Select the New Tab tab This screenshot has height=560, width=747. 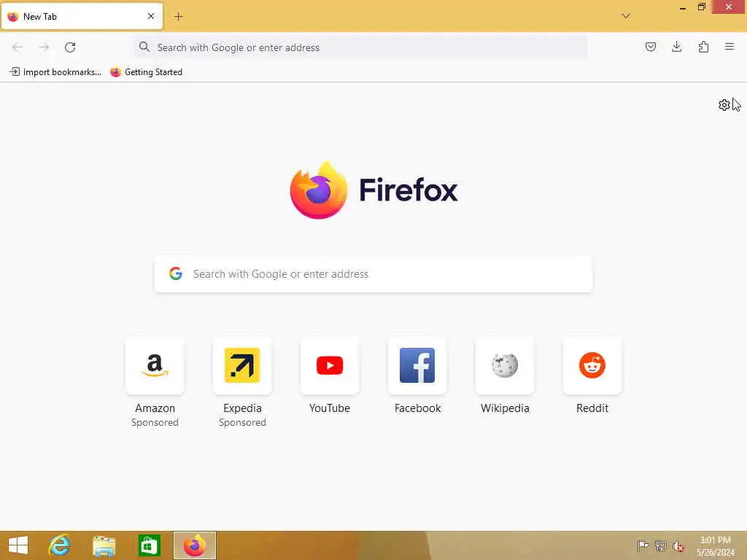(x=82, y=16)
